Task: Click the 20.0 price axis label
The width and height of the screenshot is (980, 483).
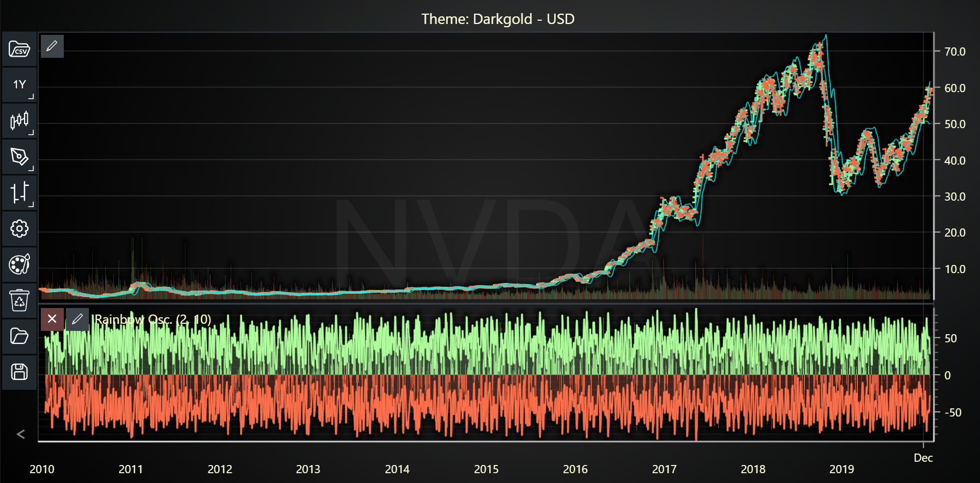Action: pyautogui.click(x=955, y=233)
